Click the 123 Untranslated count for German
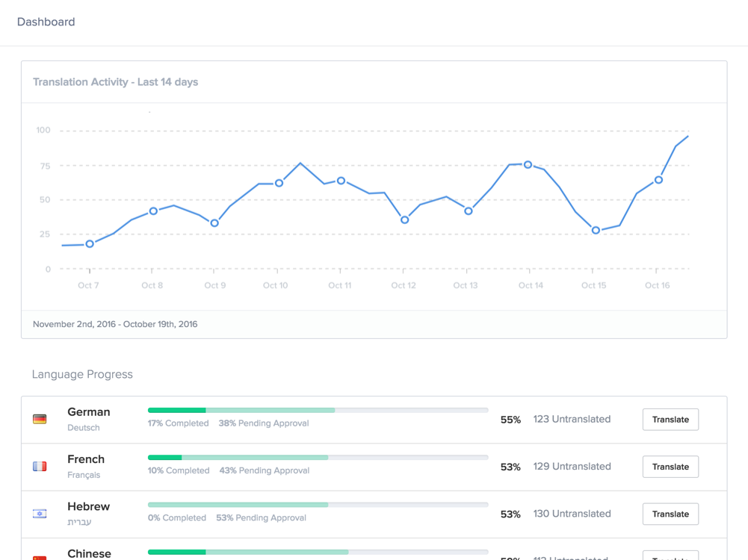The height and width of the screenshot is (560, 748). (572, 420)
